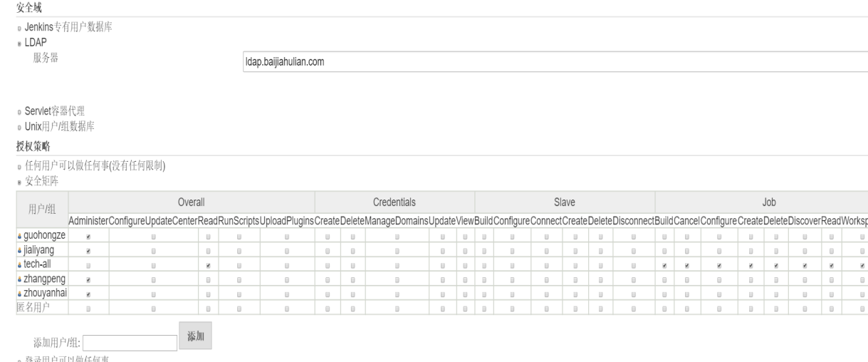This screenshot has width=868, height=362.
Task: Click the user icon beside guohongze
Action: (18, 234)
